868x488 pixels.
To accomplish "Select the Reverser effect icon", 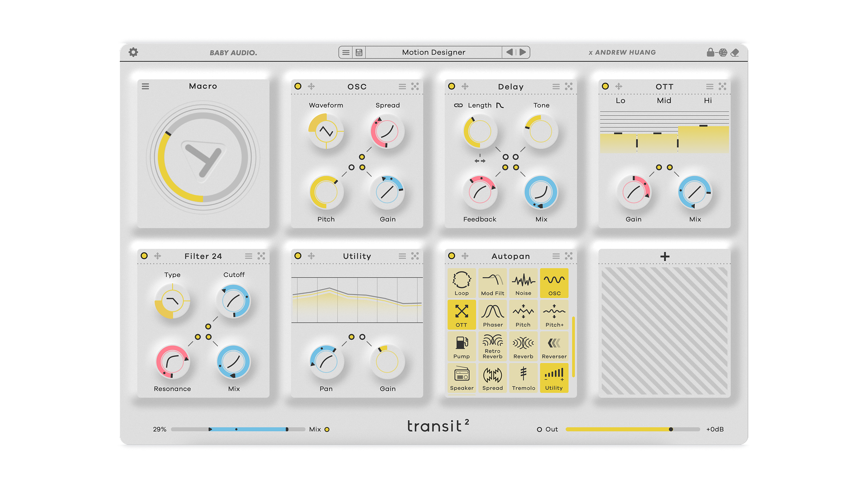I will click(554, 347).
